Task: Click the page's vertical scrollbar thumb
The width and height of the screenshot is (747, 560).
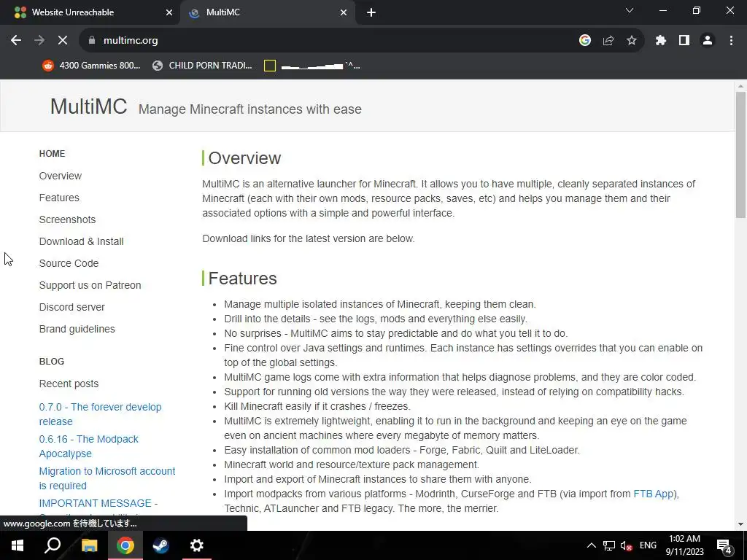Action: (x=740, y=155)
